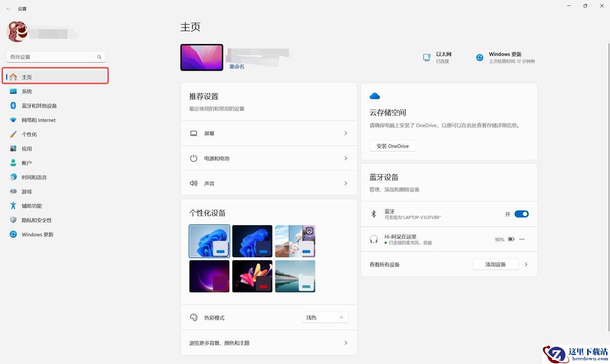Click the 添加设备 button

tap(496, 264)
